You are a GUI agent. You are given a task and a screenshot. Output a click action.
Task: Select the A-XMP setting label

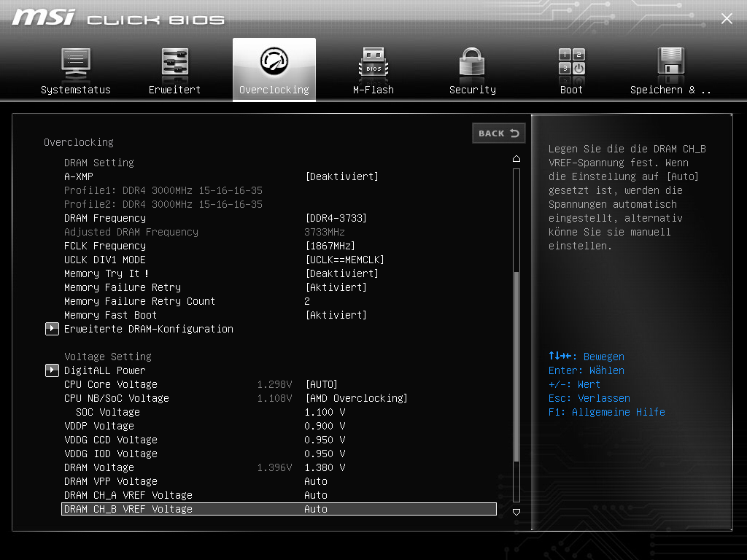tap(79, 176)
